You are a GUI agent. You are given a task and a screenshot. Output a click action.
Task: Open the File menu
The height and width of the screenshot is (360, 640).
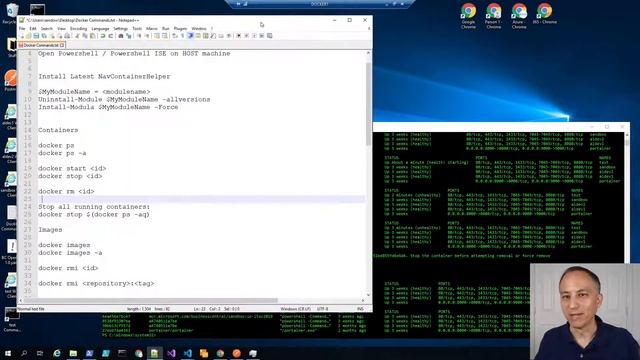click(x=22, y=29)
